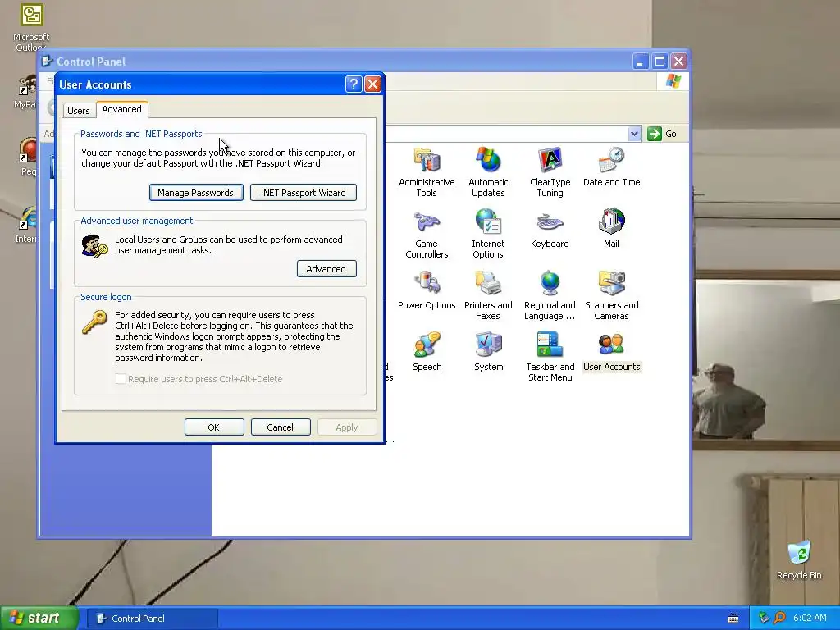Toggle Require users to press Ctrl+Alt+Delete
This screenshot has width=840, height=630.
pos(121,379)
